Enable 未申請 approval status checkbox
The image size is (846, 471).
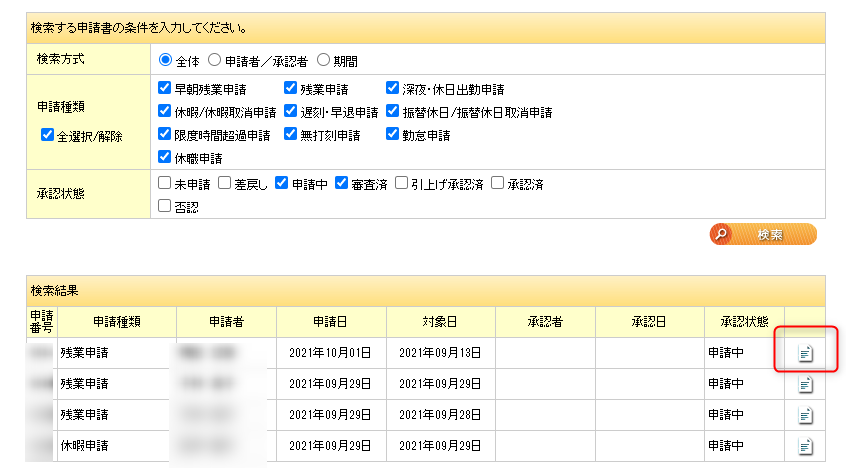click(x=165, y=183)
